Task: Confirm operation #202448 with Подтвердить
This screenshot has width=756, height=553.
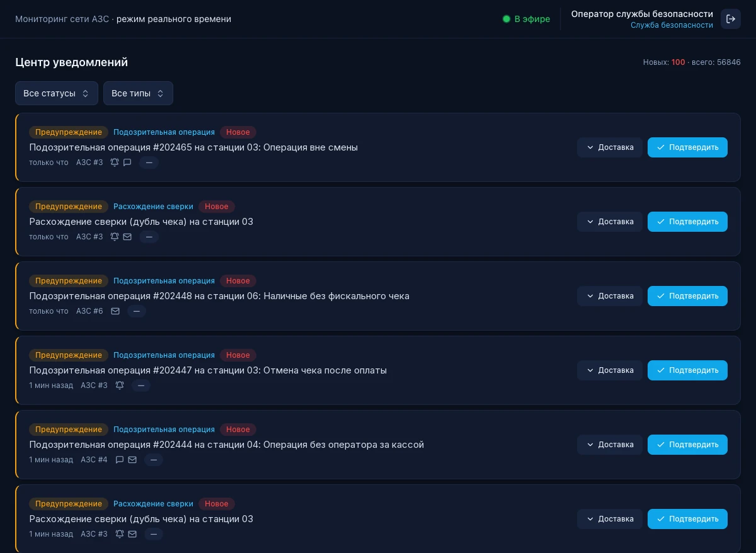Action: tap(687, 296)
